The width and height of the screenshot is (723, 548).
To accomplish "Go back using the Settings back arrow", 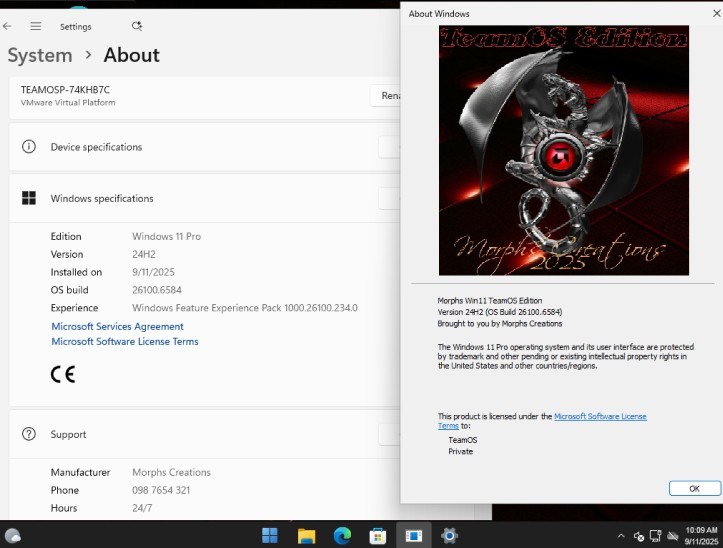I will [x=7, y=26].
